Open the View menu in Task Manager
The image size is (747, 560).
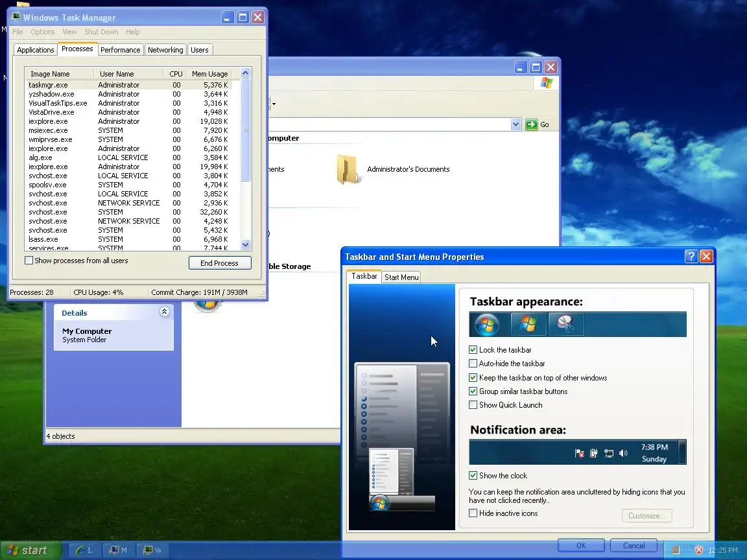(x=69, y=32)
